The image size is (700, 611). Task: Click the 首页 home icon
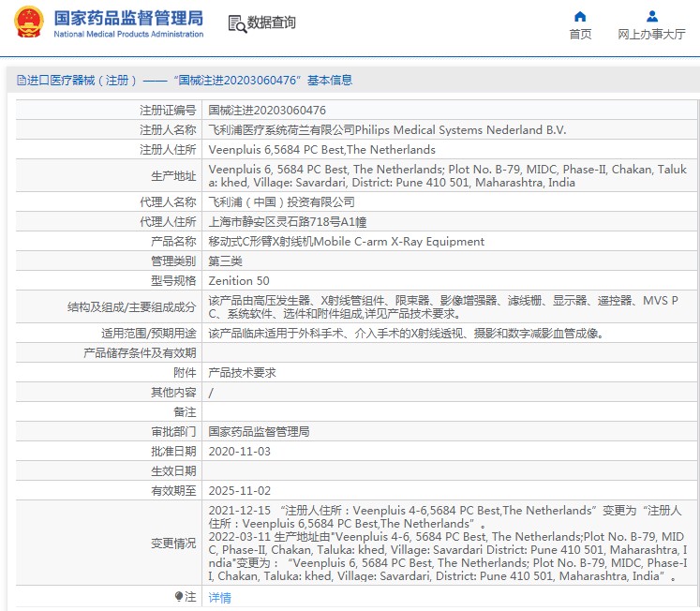[580, 17]
